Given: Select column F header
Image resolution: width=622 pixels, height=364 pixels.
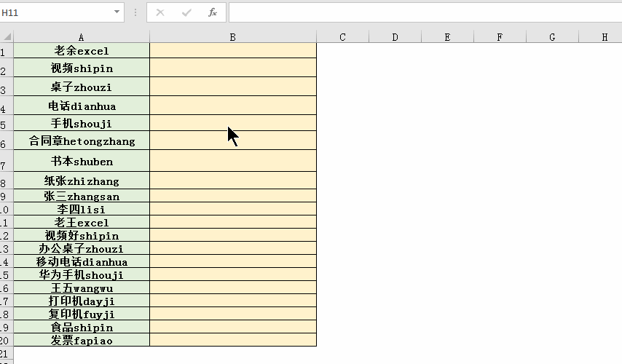Looking at the screenshot, I should [500, 37].
